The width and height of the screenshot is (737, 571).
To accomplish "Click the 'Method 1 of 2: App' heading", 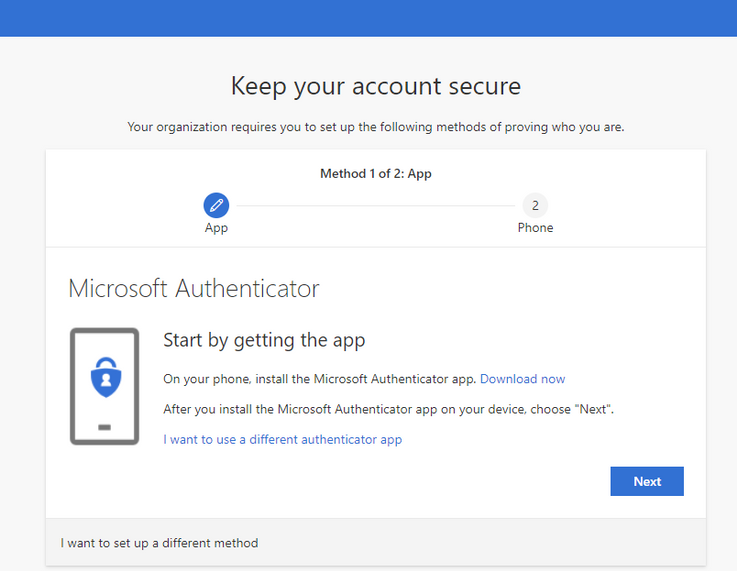I will 376,173.
